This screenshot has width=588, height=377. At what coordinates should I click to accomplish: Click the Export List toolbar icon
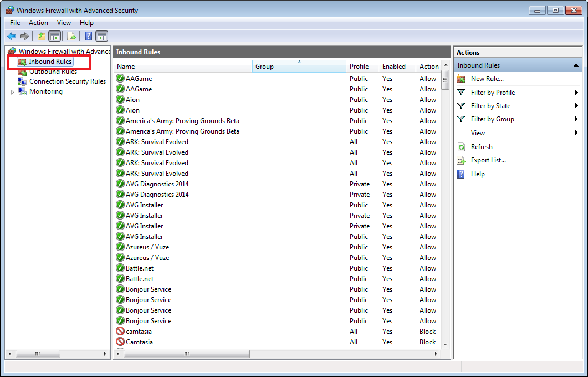coord(71,37)
